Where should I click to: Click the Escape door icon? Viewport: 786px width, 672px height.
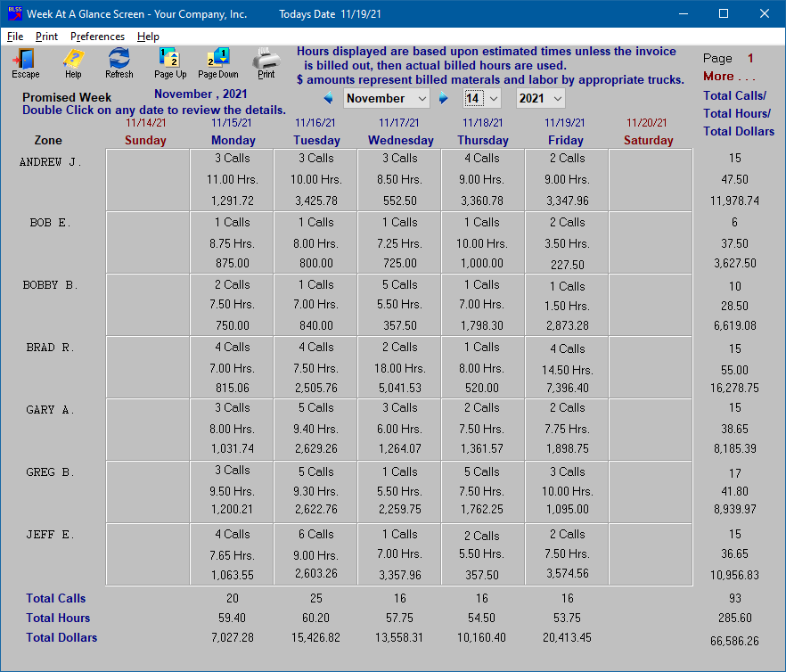25,62
